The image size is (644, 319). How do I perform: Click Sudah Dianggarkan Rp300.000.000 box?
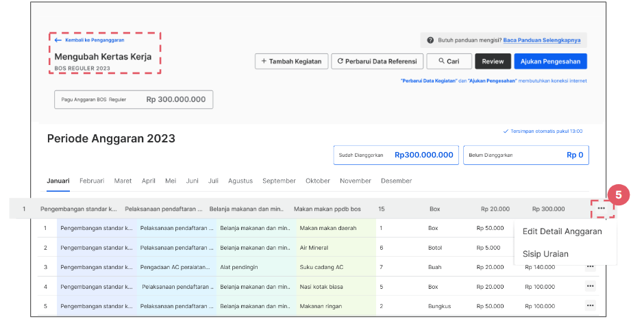click(396, 155)
